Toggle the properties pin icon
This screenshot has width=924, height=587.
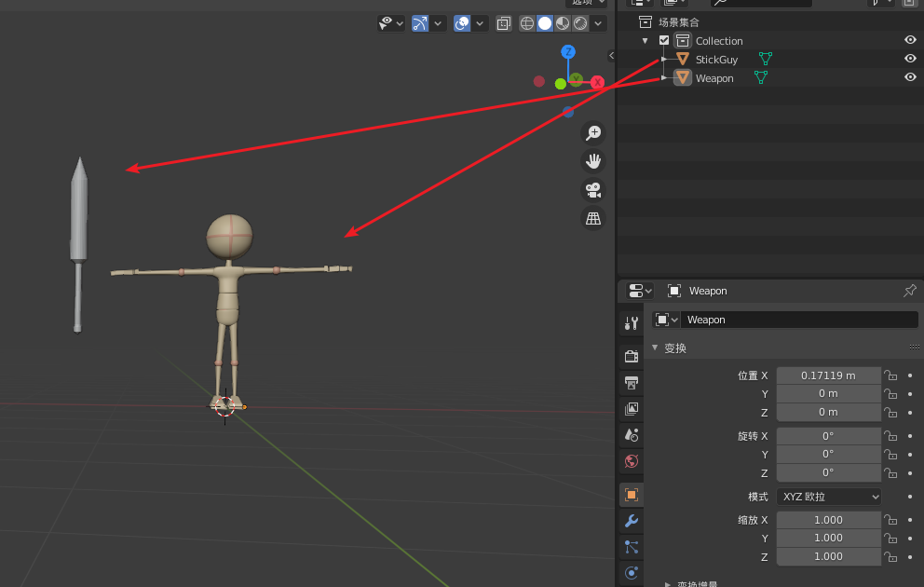tap(909, 290)
